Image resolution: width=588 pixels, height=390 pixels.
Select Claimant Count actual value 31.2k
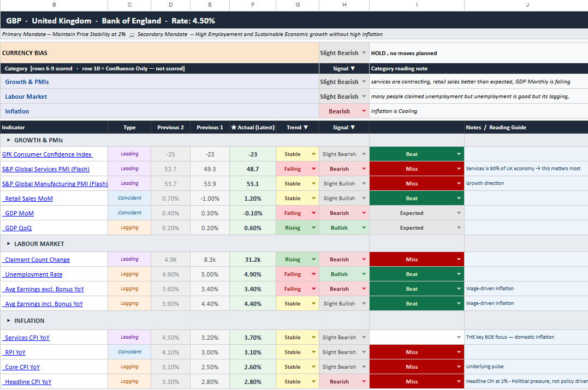tap(253, 260)
